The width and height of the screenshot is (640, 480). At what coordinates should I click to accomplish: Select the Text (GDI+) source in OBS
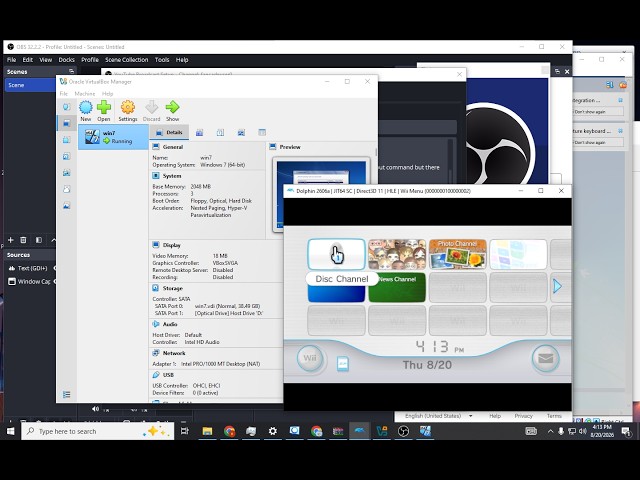click(x=31, y=268)
